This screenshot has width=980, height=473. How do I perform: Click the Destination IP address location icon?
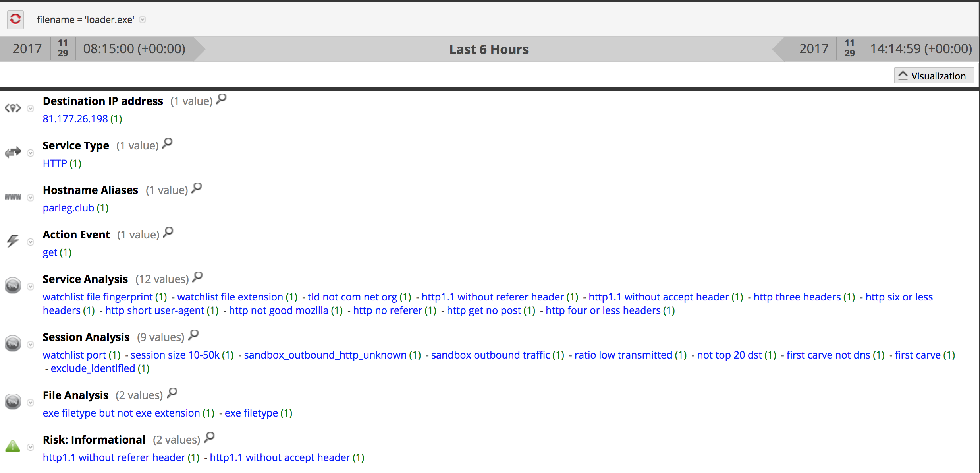pyautogui.click(x=13, y=108)
